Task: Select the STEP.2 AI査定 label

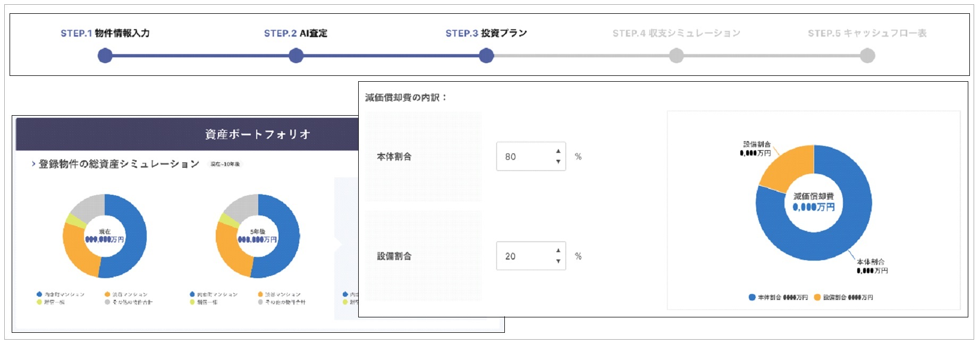Action: pos(295,33)
